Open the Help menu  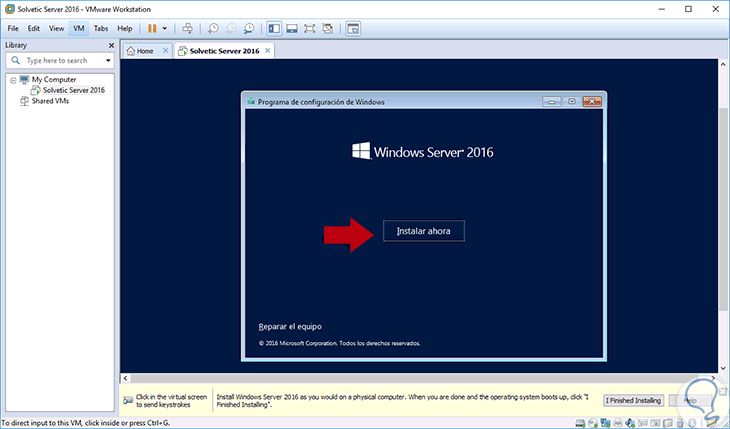[x=125, y=28]
